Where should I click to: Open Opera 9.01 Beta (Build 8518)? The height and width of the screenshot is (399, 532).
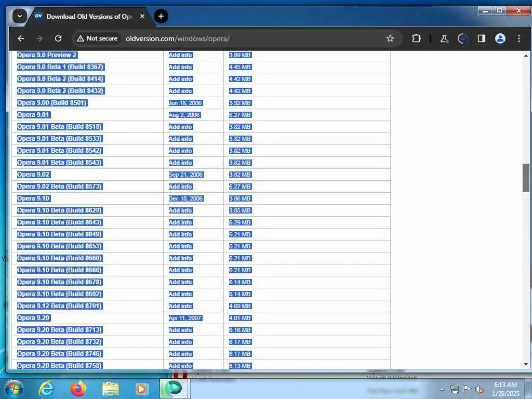[60, 127]
